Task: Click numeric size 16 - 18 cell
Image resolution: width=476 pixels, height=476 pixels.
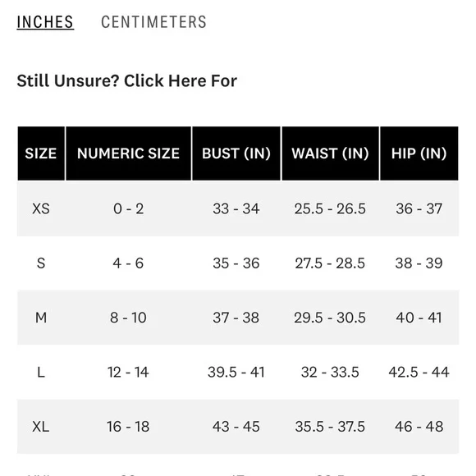Action: [x=128, y=427]
